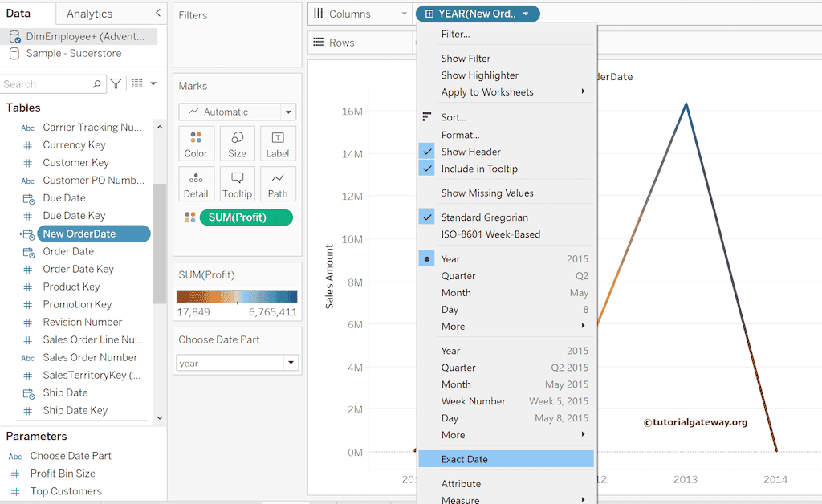Choose Show Missing Values menu entry

point(506,193)
